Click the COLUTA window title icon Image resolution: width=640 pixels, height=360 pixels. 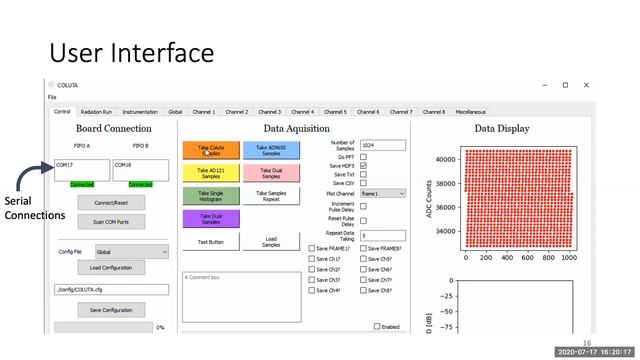(51, 85)
